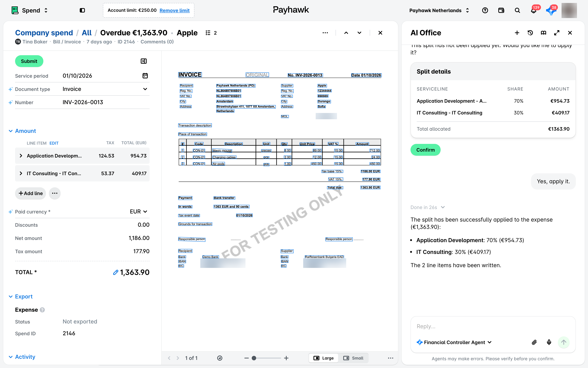This screenshot has height=368, width=588.
Task: Open the Financial Controller Agent selector
Action: pos(454,342)
